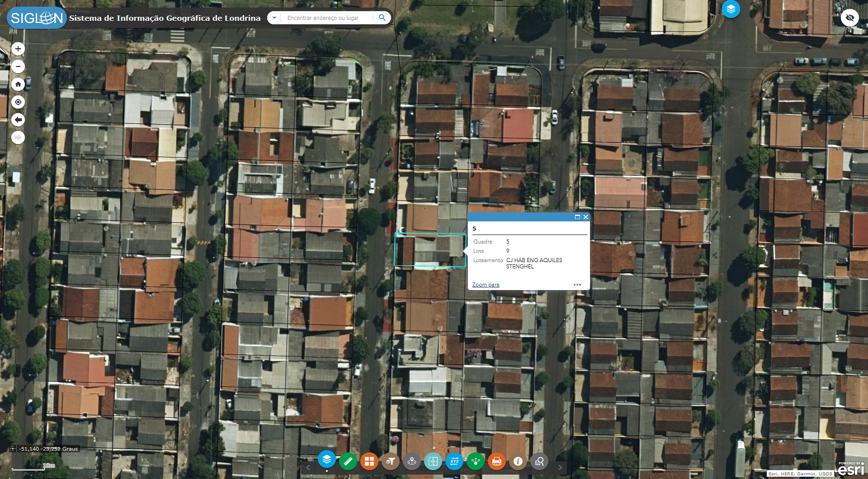Click the coordinate capture crosshair icon

click(13, 449)
